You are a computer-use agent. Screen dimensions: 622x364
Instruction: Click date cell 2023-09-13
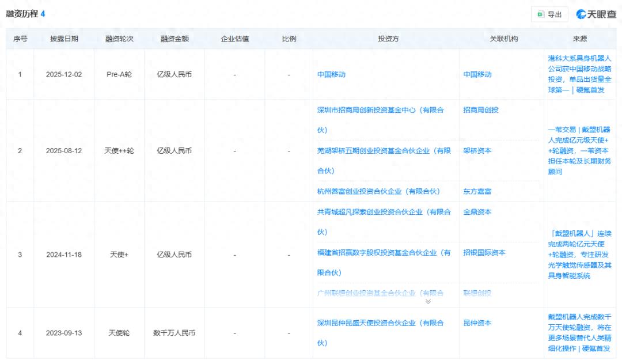[64, 333]
